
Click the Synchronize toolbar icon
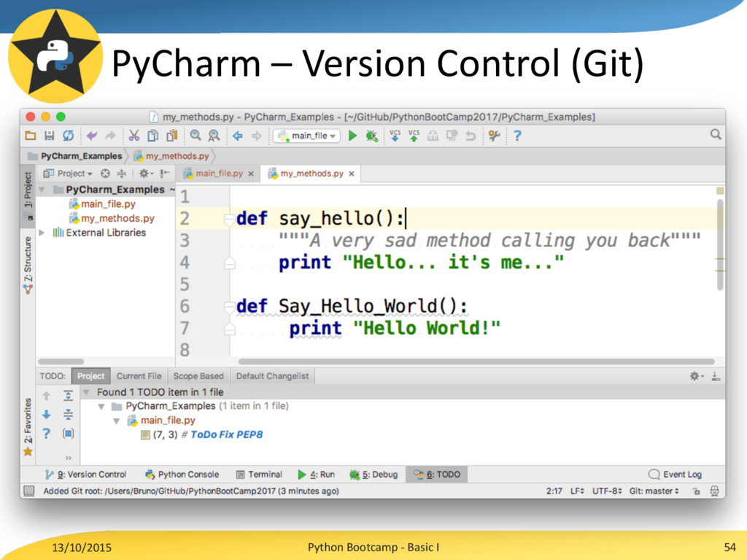click(68, 136)
